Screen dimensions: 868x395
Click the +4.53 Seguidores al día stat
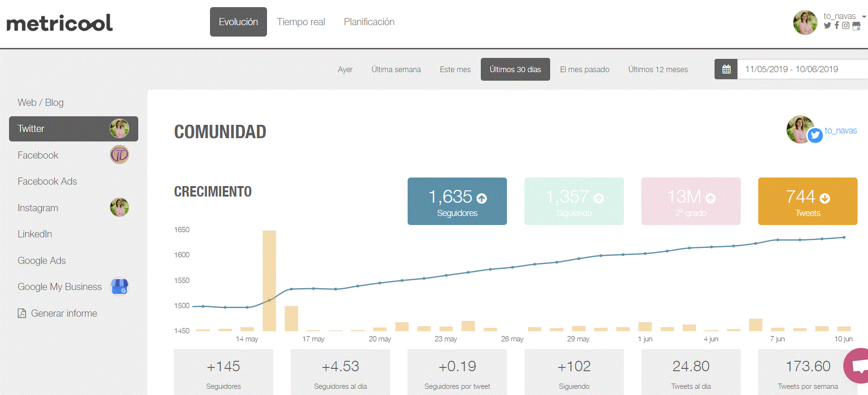pos(340,372)
